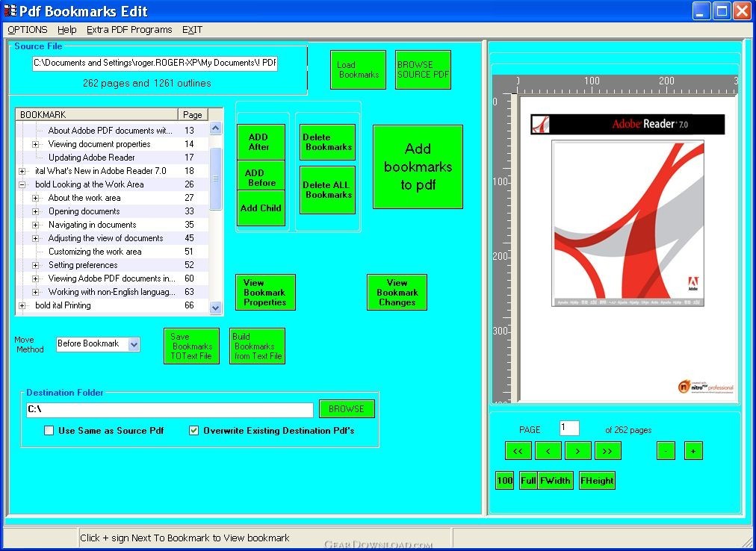Image resolution: width=756 pixels, height=551 pixels.
Task: Select Customizing the work area bookmark
Action: [x=95, y=252]
